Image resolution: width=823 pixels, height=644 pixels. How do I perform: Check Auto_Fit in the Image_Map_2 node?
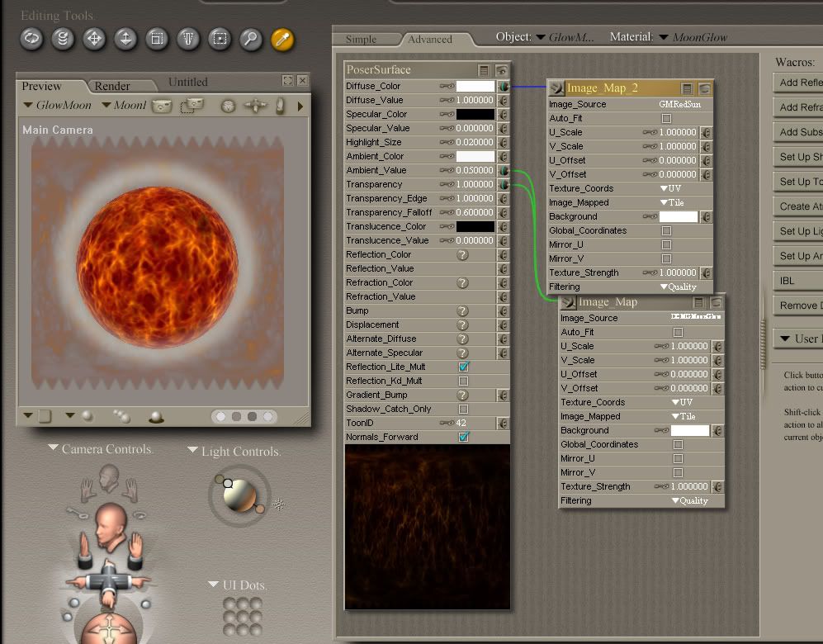pos(666,118)
